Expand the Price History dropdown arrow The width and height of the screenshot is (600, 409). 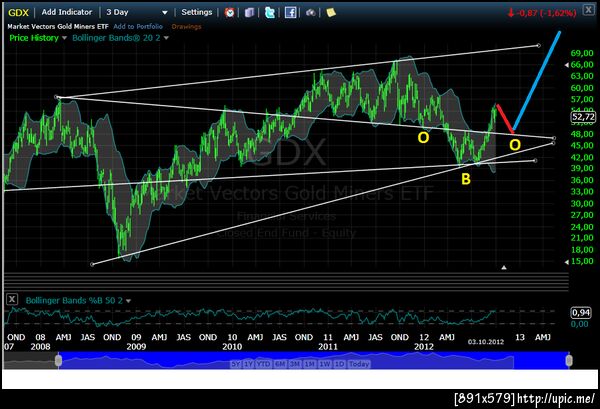[x=64, y=38]
